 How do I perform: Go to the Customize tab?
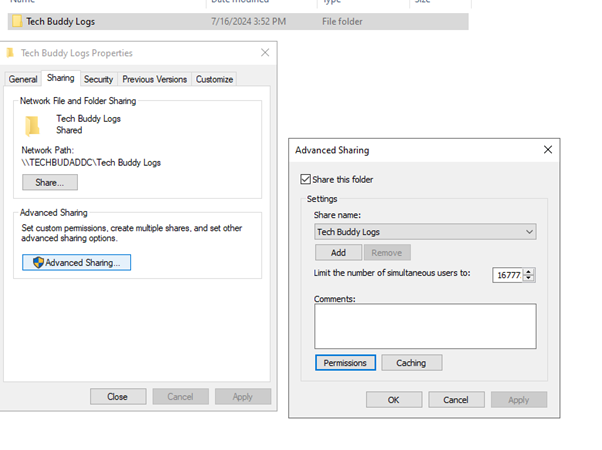(214, 79)
